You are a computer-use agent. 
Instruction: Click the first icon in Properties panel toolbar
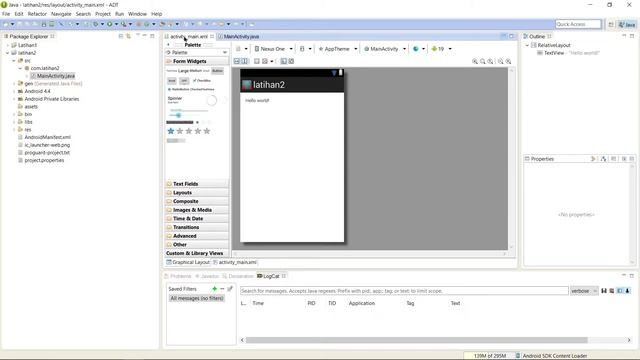[593, 159]
